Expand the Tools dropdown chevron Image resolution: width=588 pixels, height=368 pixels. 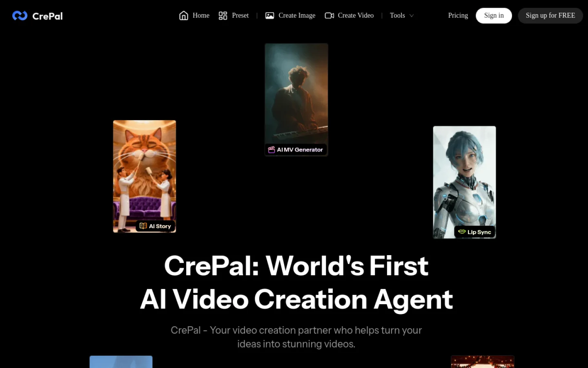(412, 16)
